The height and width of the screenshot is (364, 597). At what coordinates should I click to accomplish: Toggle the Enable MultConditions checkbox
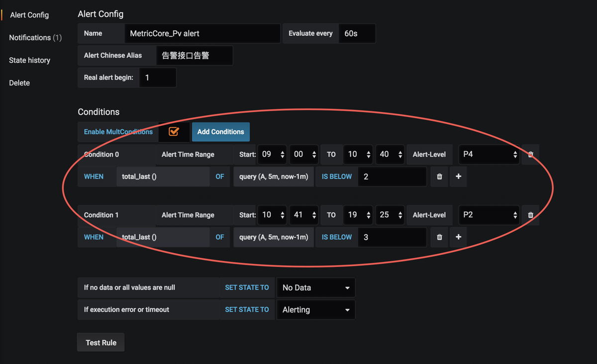click(x=174, y=132)
